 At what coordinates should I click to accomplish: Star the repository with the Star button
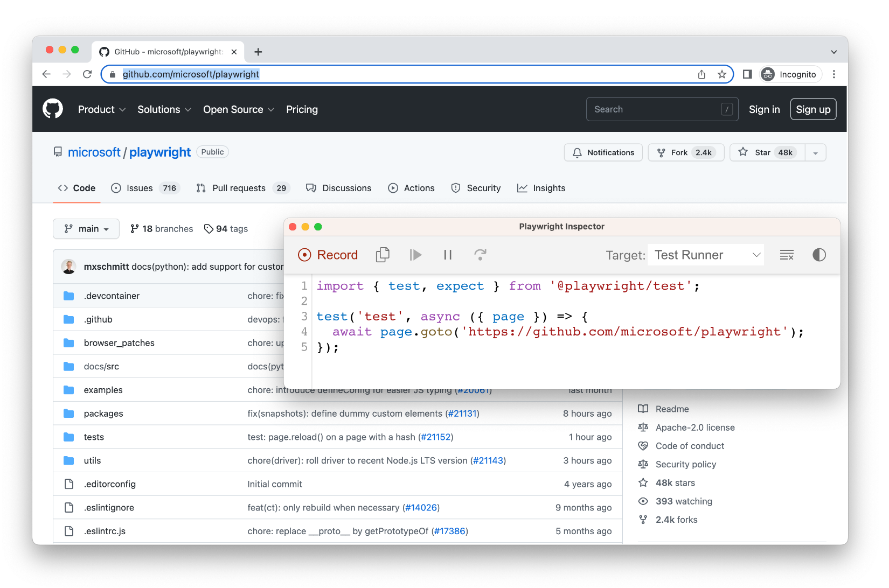point(767,152)
